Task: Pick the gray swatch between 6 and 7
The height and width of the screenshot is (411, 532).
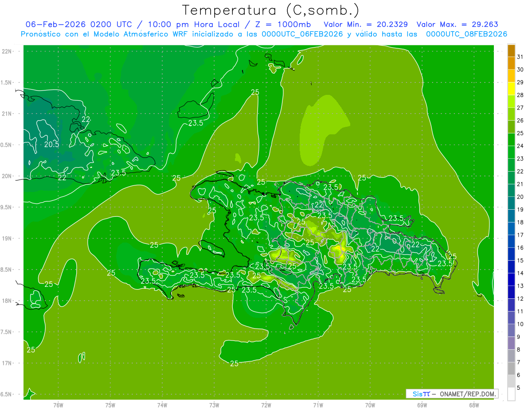Action: (511, 369)
